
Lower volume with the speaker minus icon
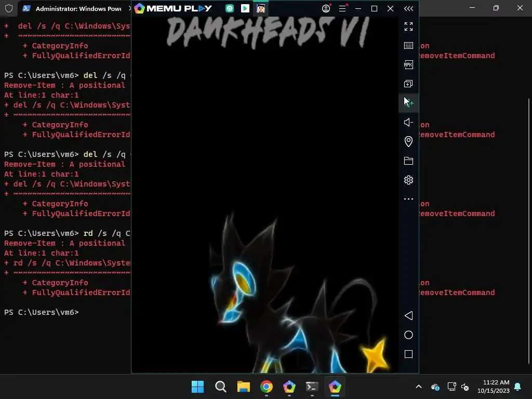(408, 122)
